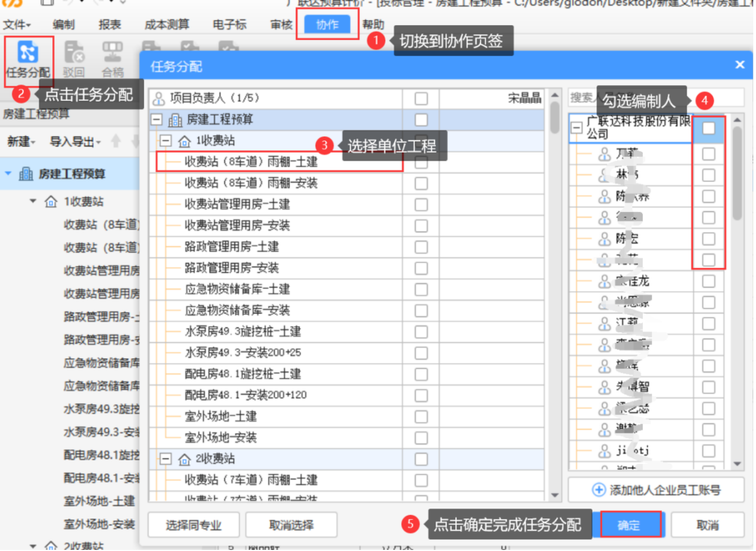The height and width of the screenshot is (551, 756).
Task: Click house icon of 2收费站 in dialog
Action: [x=185, y=459]
